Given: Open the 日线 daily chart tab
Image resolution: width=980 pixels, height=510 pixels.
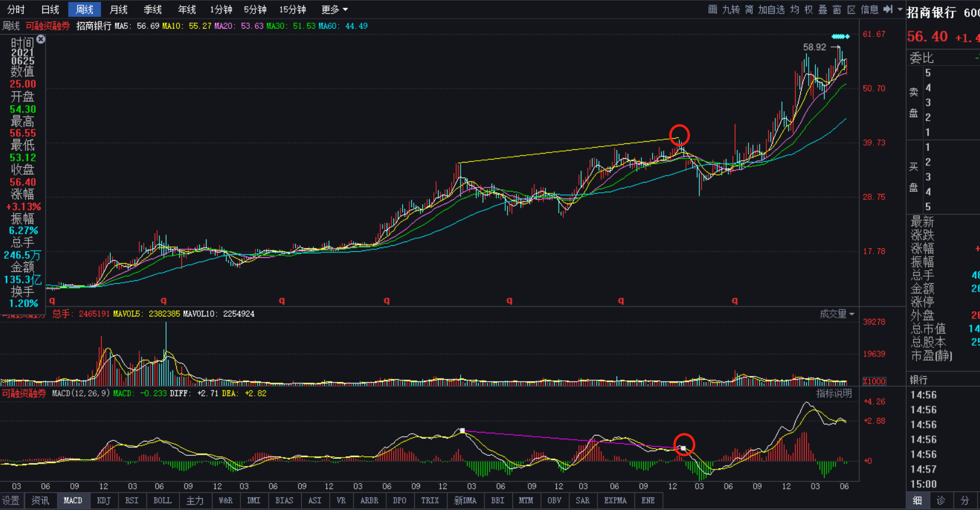Looking at the screenshot, I should [50, 10].
